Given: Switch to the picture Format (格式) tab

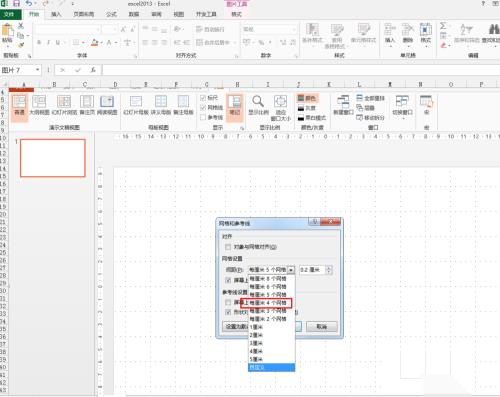Looking at the screenshot, I should pyautogui.click(x=236, y=14).
